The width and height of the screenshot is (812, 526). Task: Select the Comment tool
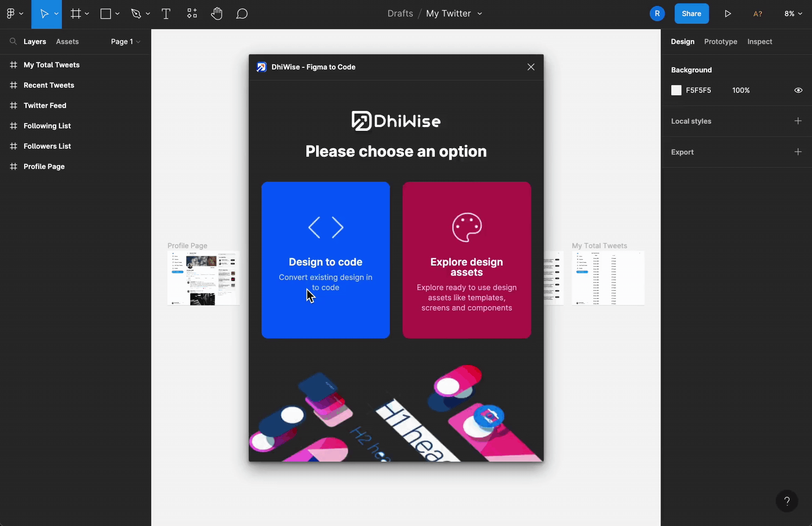click(x=242, y=14)
